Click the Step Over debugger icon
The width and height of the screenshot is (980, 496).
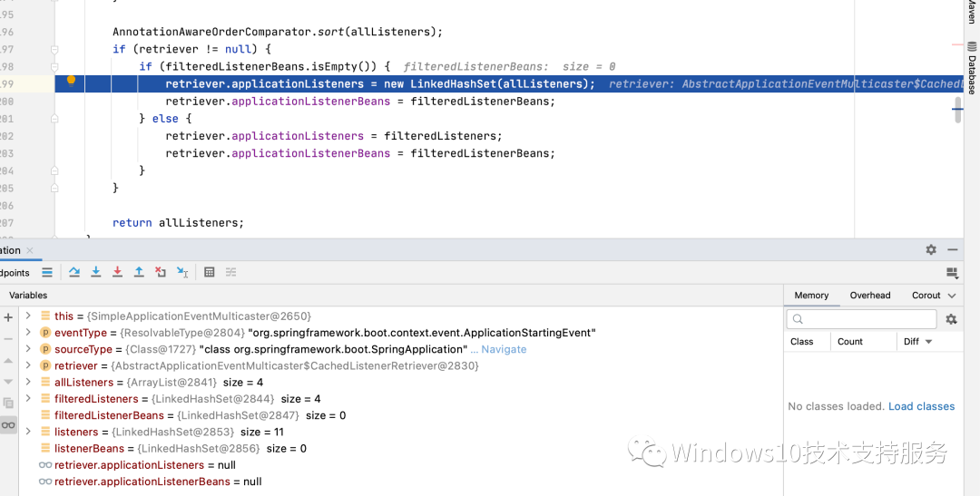tap(74, 272)
